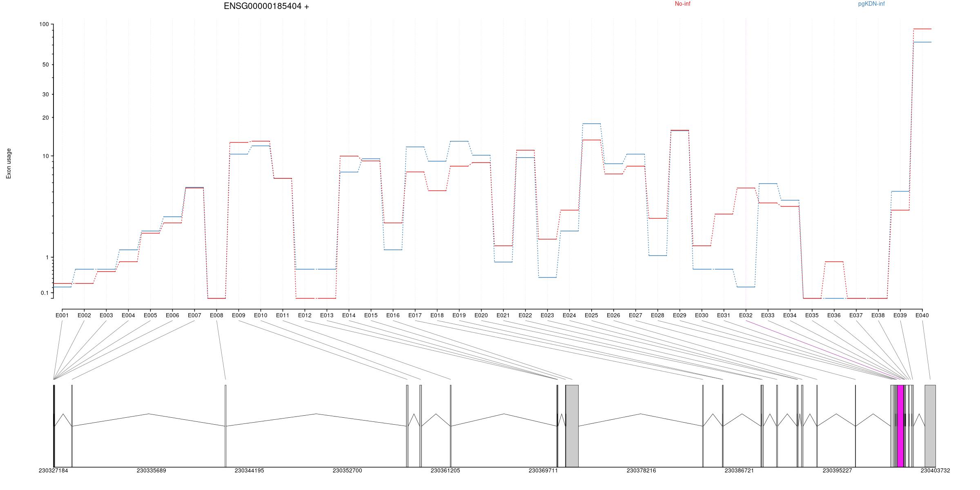Viewport: 980px width, 490px height.
Task: Click the 100 tick on y-axis
Action: [x=44, y=24]
